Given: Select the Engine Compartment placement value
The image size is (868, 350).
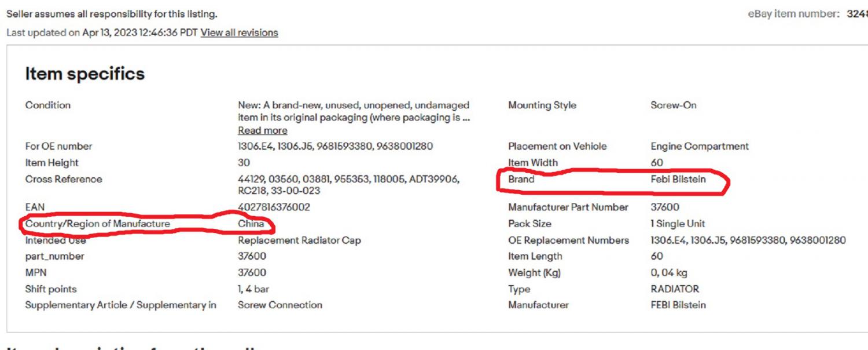Looking at the screenshot, I should point(700,146).
